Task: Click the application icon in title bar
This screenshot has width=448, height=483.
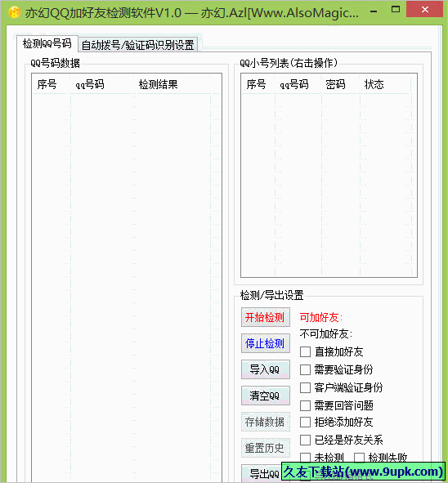Action: [14, 12]
